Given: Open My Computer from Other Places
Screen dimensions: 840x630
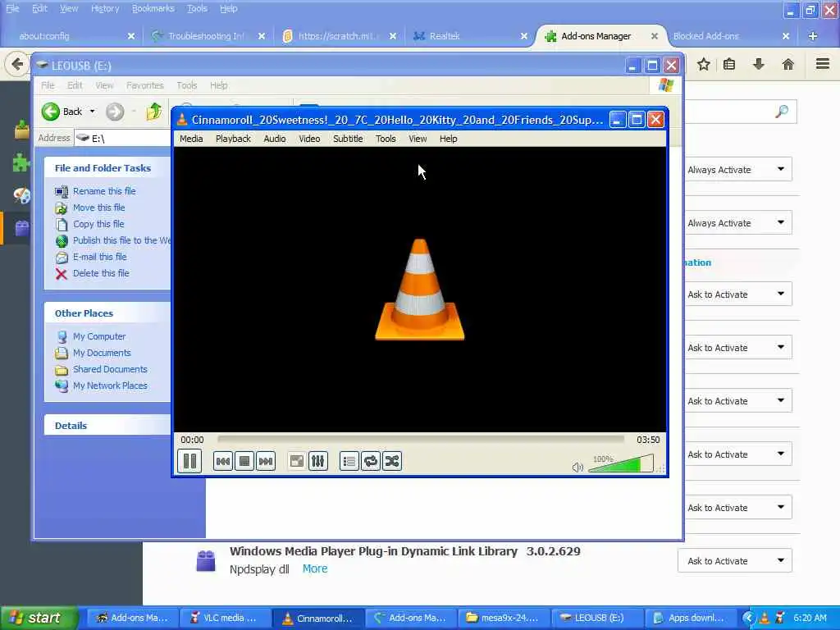Looking at the screenshot, I should [x=99, y=336].
